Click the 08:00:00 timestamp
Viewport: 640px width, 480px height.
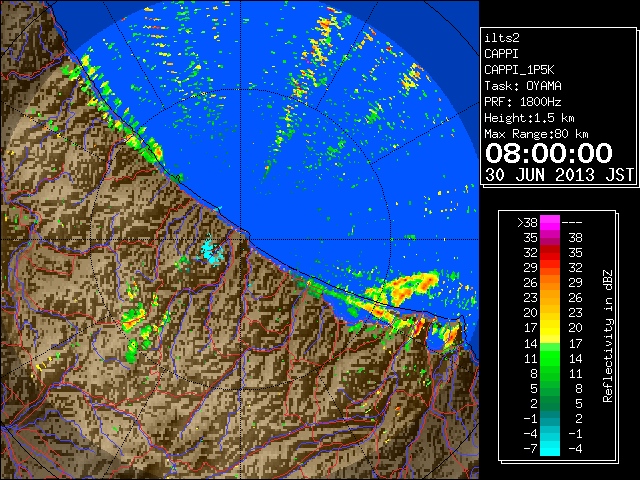(549, 153)
